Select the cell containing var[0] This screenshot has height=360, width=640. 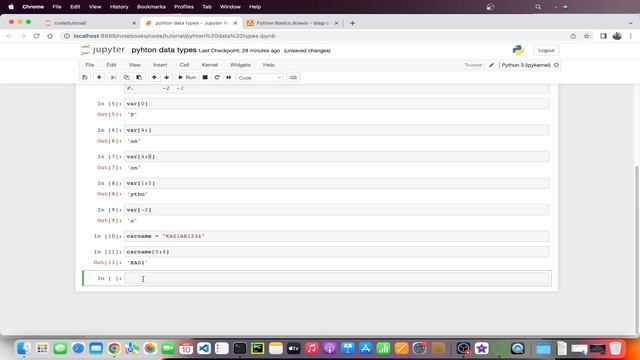[x=337, y=104]
